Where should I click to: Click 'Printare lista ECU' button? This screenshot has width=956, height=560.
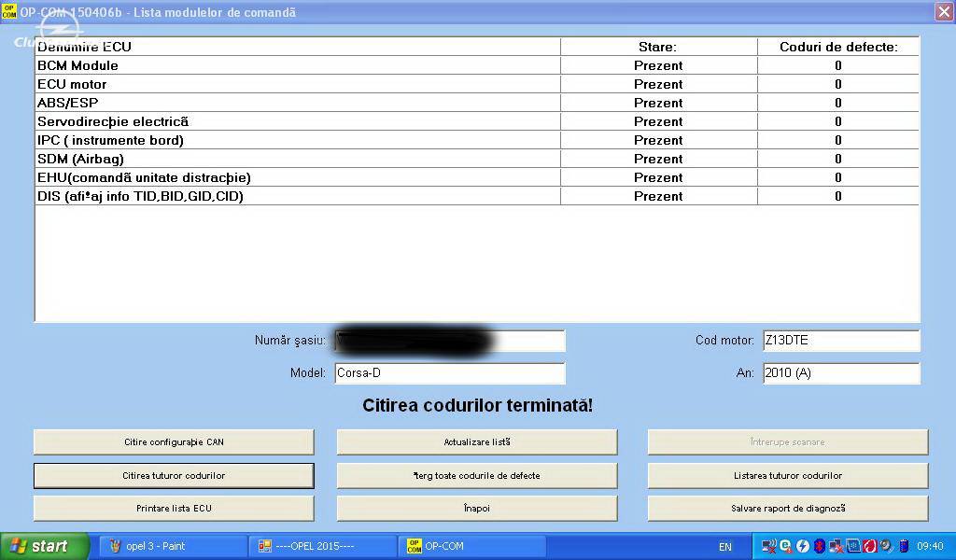pos(174,509)
